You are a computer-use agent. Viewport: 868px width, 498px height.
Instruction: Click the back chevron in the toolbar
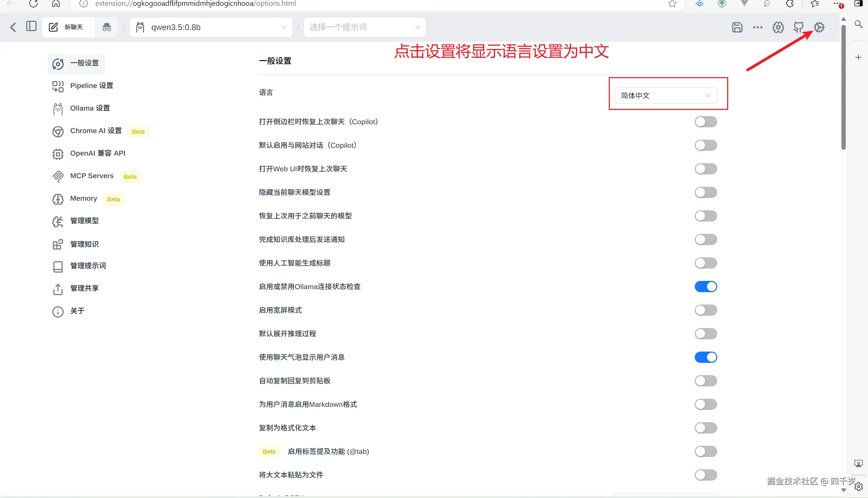click(x=13, y=27)
